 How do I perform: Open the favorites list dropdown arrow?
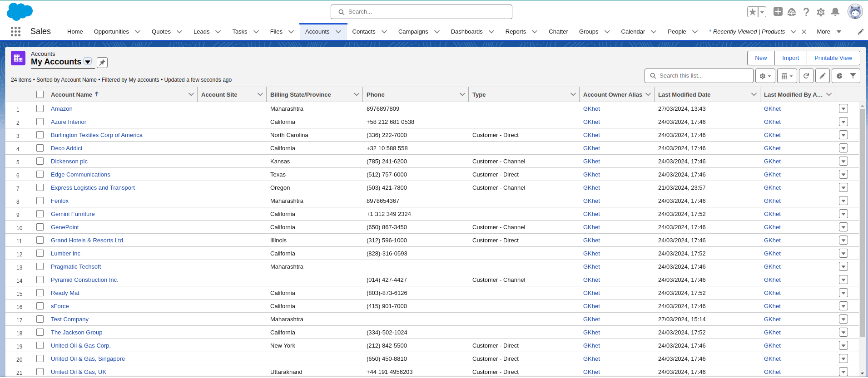762,12
